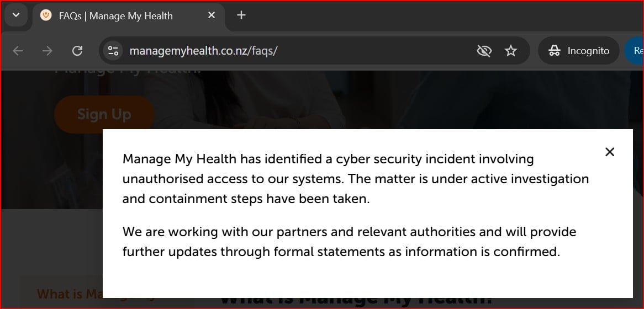Open a new browser tab
The width and height of the screenshot is (644, 309).
coord(241,15)
